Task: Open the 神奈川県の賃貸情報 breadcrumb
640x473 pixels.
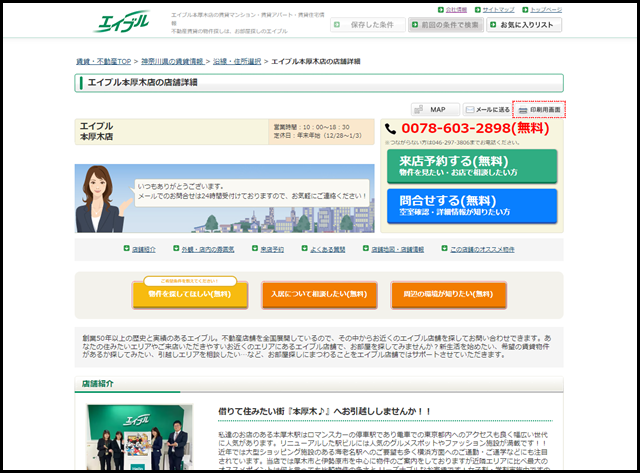Action: [172, 62]
